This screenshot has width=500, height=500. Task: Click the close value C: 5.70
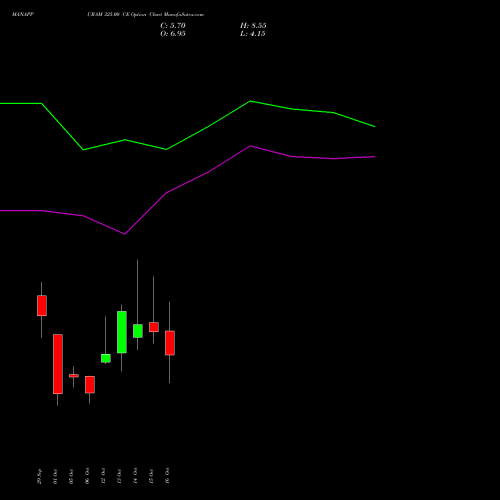(x=173, y=26)
